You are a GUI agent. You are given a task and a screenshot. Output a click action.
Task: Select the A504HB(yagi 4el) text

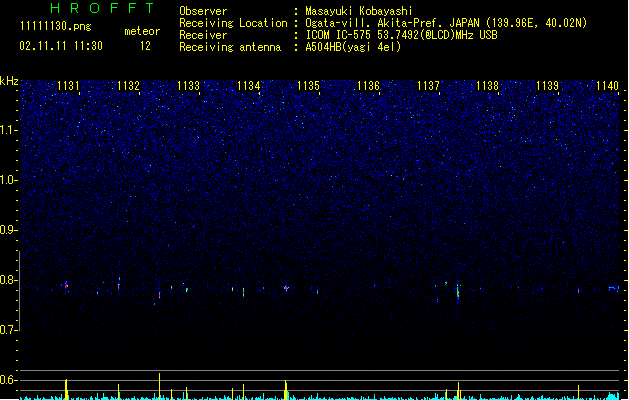353,47
